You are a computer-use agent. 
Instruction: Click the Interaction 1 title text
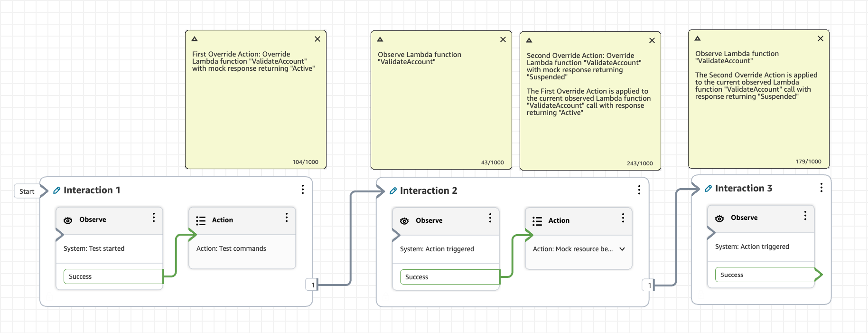coord(92,190)
